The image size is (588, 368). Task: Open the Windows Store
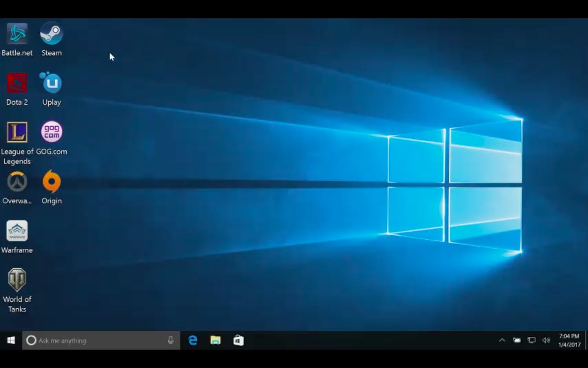(238, 340)
